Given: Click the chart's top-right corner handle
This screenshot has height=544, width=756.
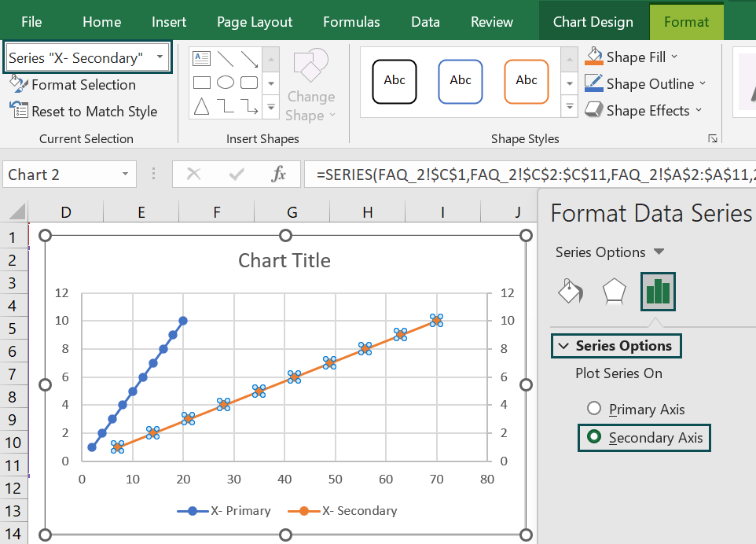Looking at the screenshot, I should point(526,235).
